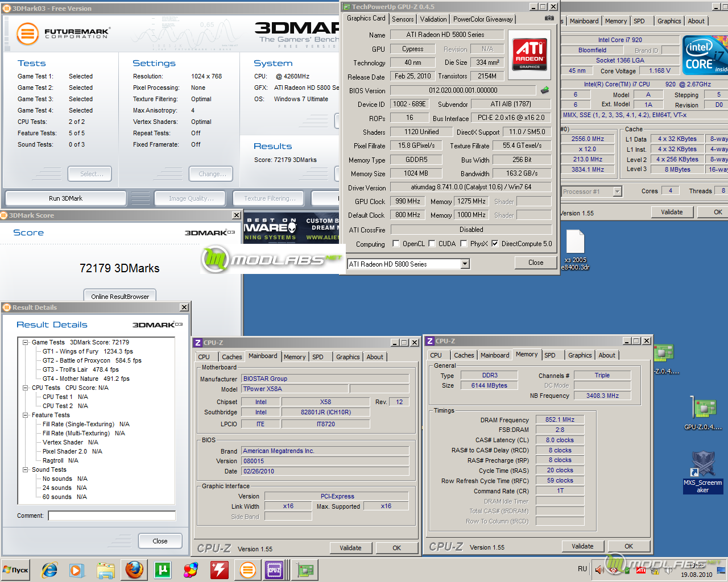Click the CPU-Z Mainboard window title icon
The width and height of the screenshot is (728, 582).
click(x=197, y=343)
